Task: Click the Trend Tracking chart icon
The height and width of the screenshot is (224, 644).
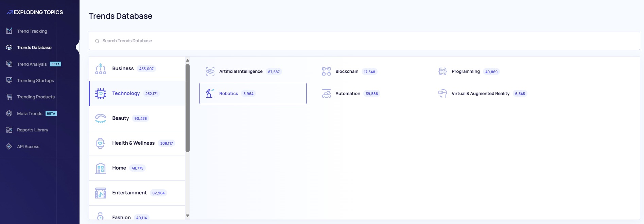Action: [9, 31]
